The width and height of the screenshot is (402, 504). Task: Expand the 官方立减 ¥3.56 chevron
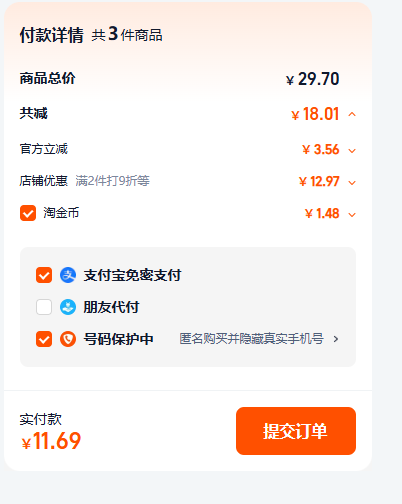pyautogui.click(x=352, y=151)
